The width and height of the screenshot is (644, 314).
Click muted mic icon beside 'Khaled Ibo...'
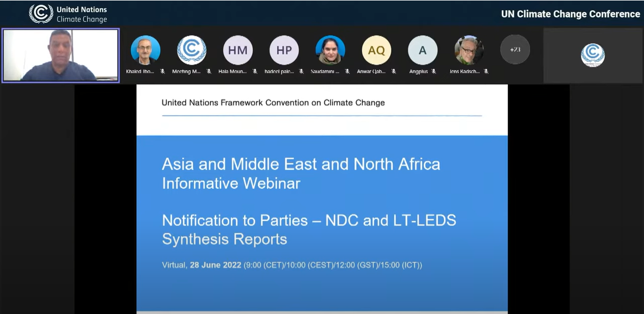pyautogui.click(x=162, y=72)
